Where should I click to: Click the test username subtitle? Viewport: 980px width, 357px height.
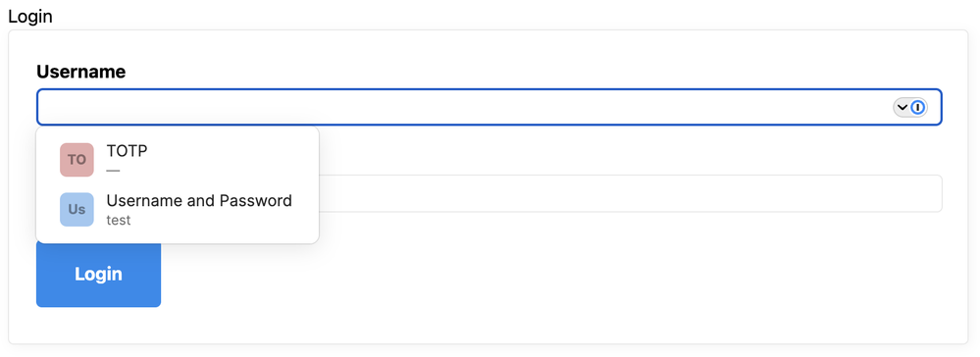[119, 220]
